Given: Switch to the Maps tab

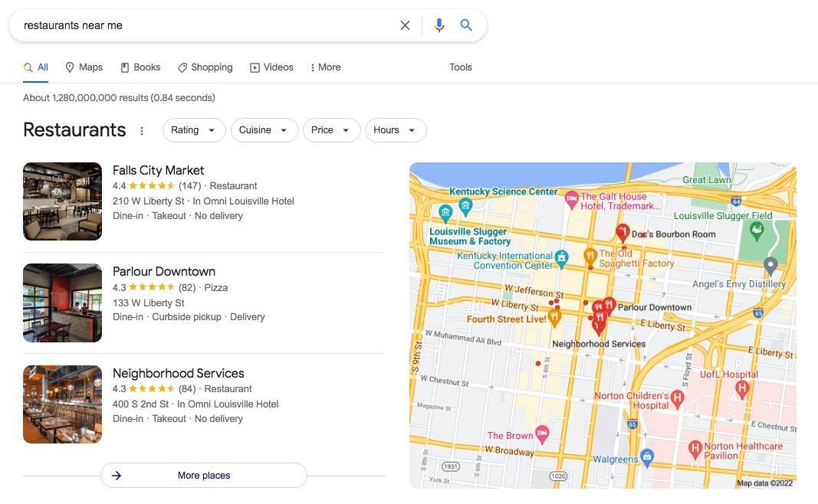Looking at the screenshot, I should [84, 67].
